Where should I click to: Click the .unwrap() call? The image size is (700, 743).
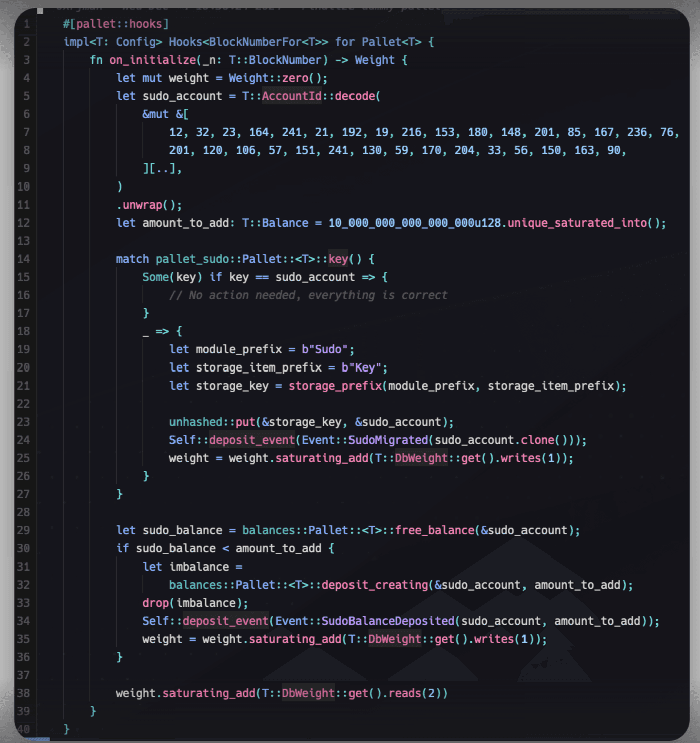pyautogui.click(x=149, y=205)
